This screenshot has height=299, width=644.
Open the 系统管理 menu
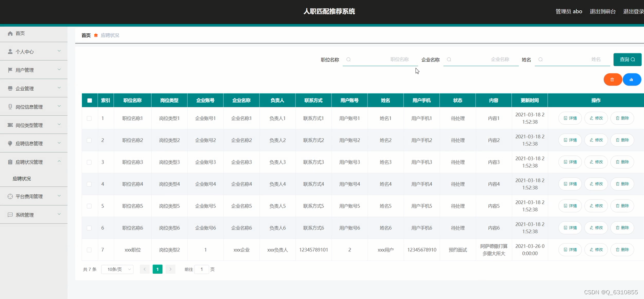point(34,215)
